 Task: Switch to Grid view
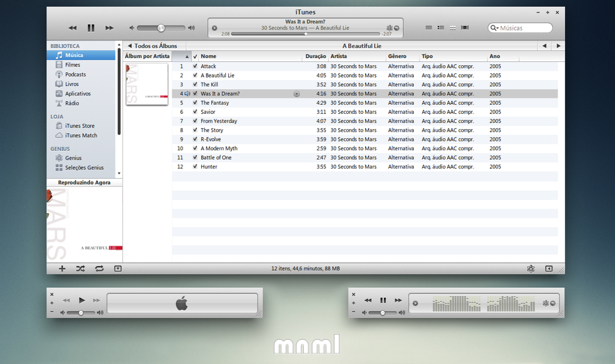453,28
